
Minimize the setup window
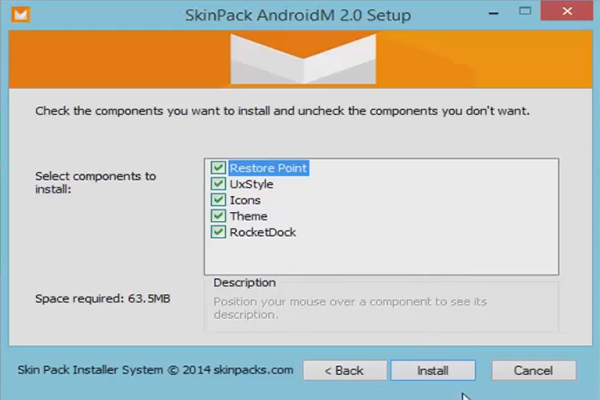point(494,12)
